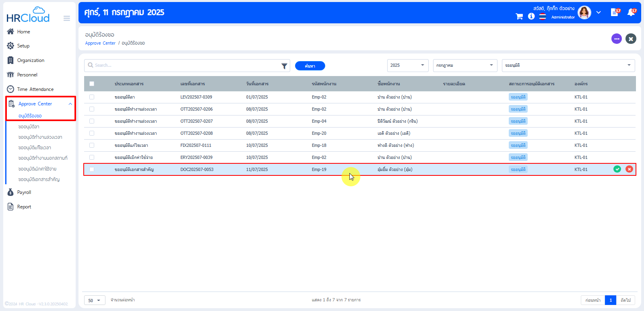Screen dimensions: 644x311
Task: Click the shopping cart icon in header
Action: click(x=519, y=16)
